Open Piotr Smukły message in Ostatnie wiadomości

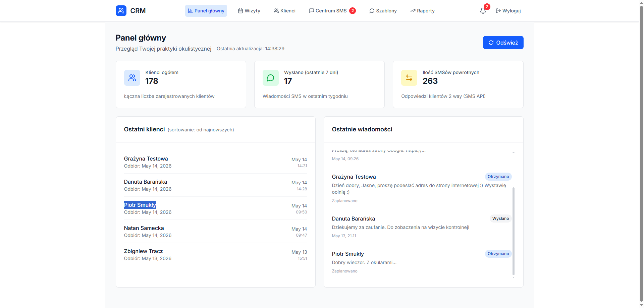tap(422, 262)
